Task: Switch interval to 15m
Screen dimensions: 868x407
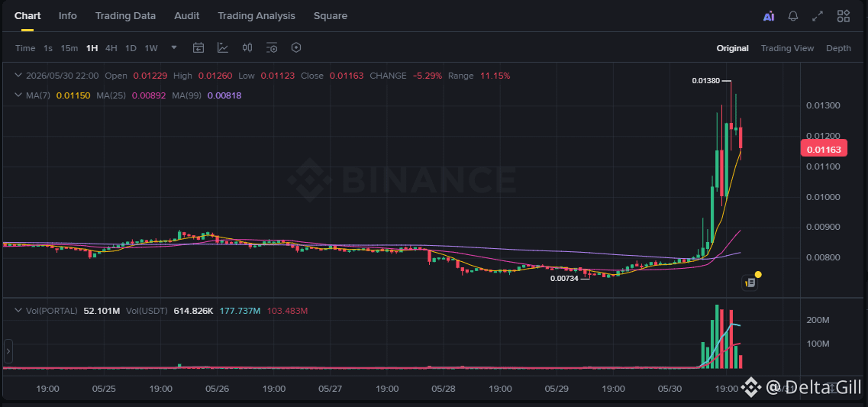Action: 69,48
